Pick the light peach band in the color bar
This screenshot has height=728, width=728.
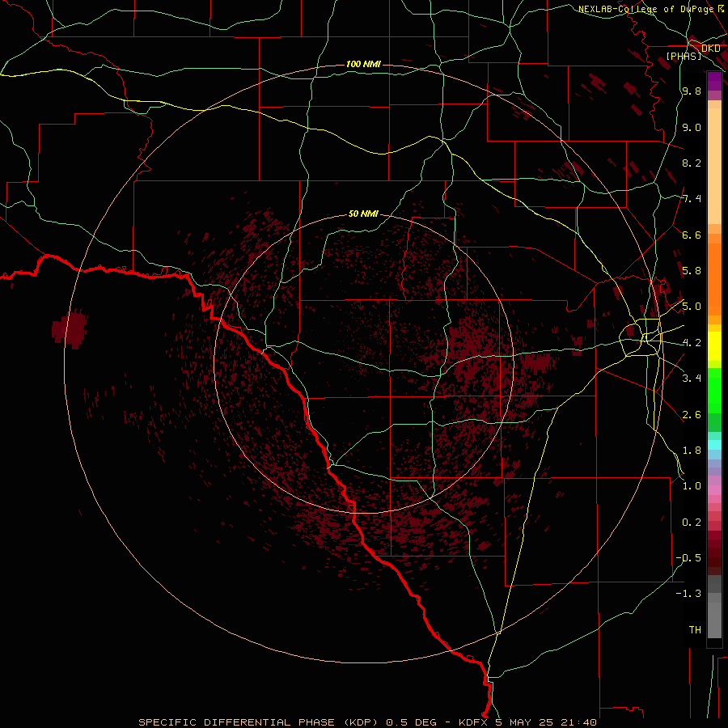coord(714,166)
